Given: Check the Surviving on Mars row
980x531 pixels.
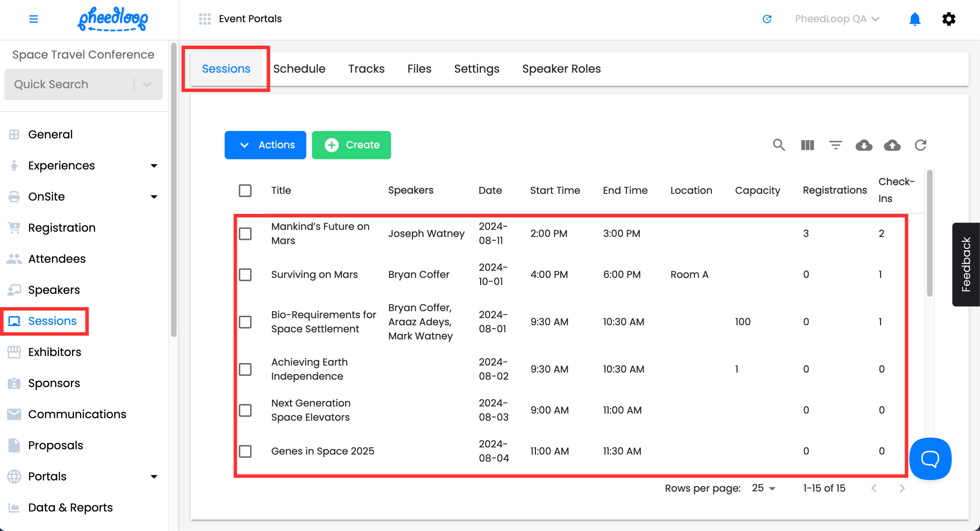Looking at the screenshot, I should 245,275.
